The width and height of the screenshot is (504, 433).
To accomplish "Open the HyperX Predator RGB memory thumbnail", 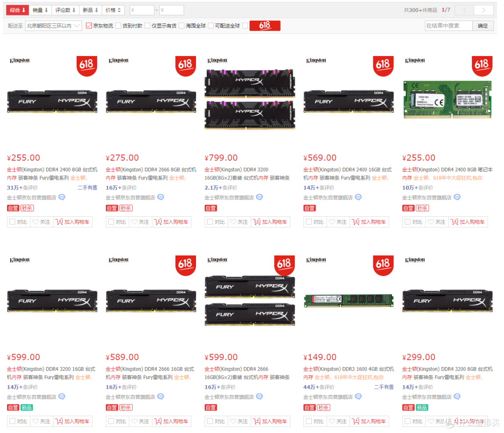I will 250,99.
